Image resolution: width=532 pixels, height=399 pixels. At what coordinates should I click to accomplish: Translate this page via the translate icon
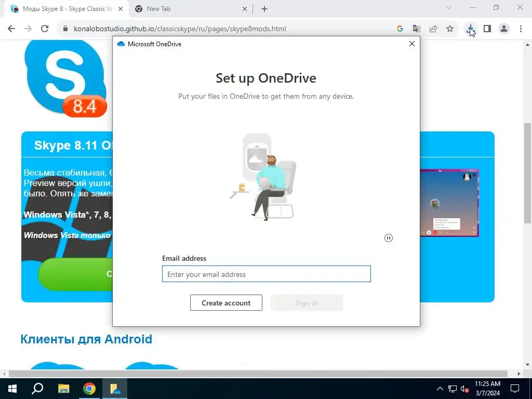(417, 29)
